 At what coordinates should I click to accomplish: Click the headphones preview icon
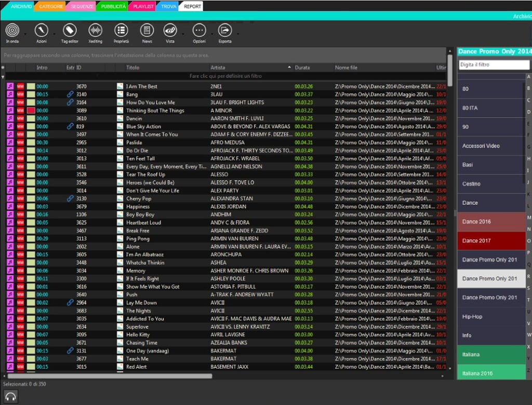(11, 397)
